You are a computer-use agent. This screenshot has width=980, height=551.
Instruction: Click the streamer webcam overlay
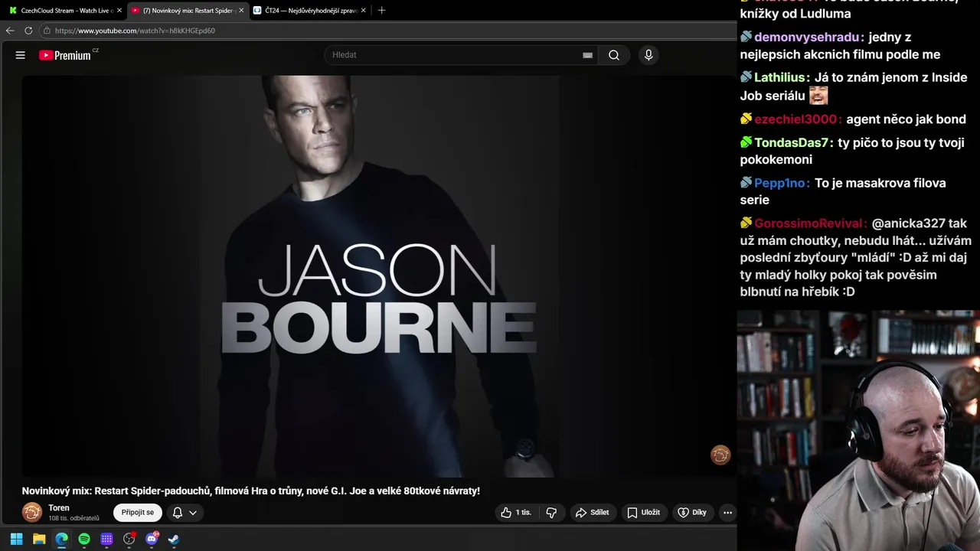click(x=858, y=430)
